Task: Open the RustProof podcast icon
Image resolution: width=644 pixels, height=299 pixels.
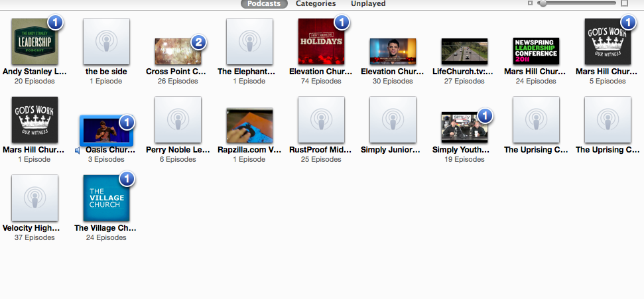Action: tap(321, 120)
